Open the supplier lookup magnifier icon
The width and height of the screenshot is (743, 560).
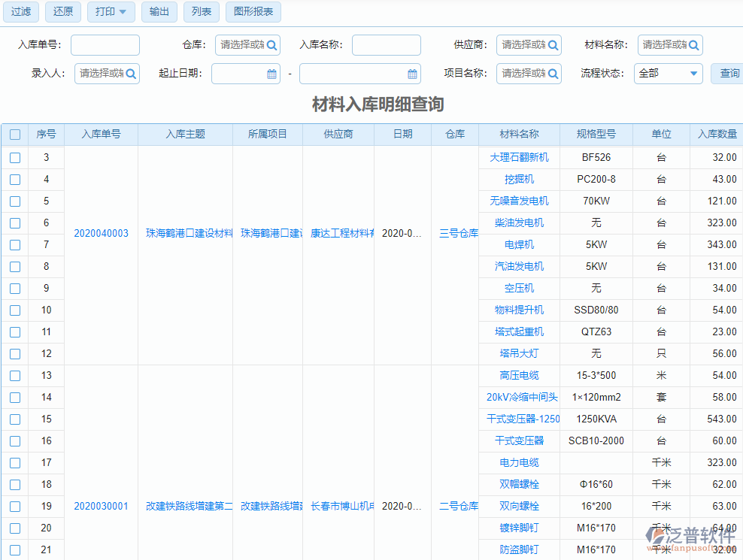point(554,44)
